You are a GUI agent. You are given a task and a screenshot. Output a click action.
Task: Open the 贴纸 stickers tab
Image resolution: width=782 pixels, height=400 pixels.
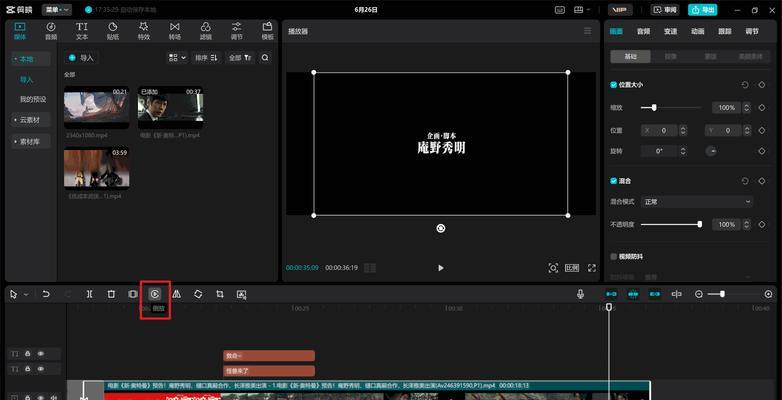113,31
